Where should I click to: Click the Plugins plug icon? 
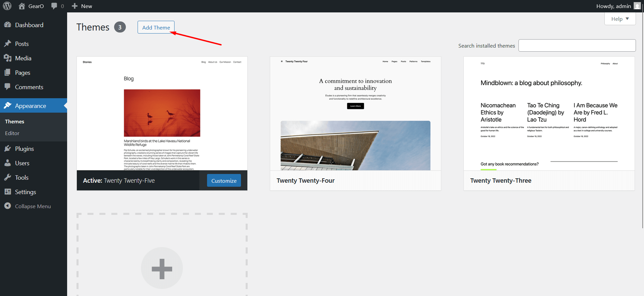coord(7,149)
